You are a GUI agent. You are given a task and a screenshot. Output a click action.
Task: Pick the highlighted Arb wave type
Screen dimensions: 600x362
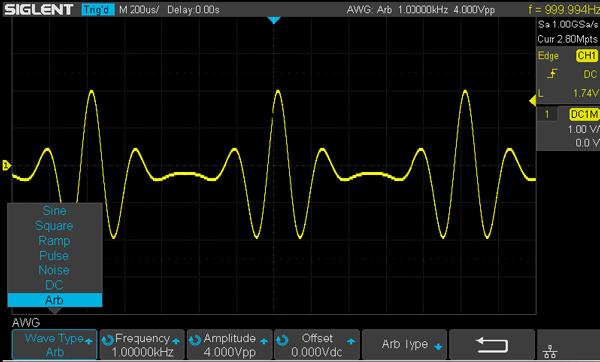pos(54,300)
